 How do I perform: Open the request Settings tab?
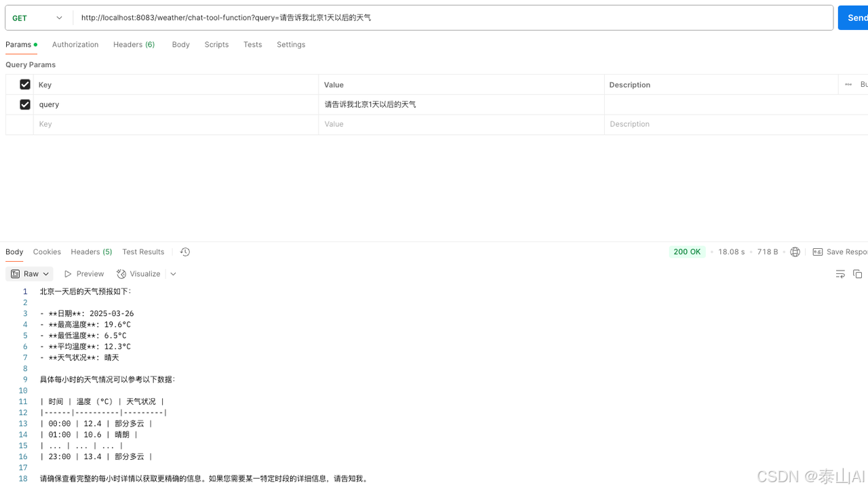point(291,45)
